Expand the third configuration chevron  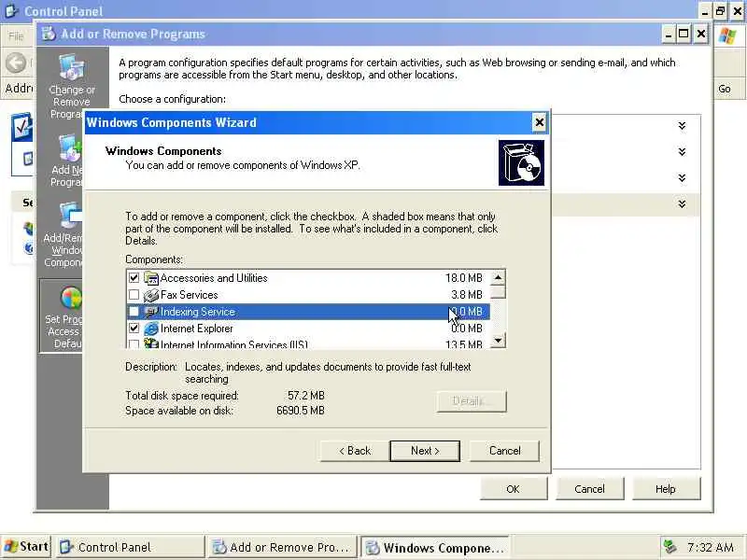tap(682, 178)
